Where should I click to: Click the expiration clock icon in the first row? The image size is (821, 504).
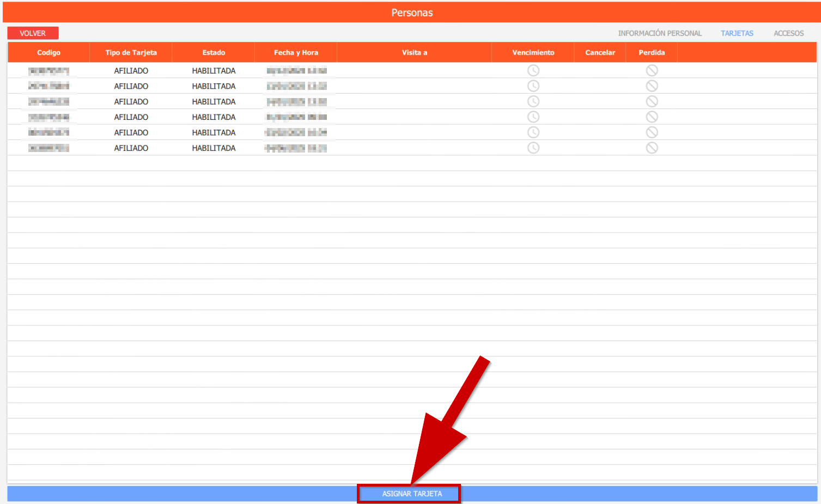pos(533,70)
